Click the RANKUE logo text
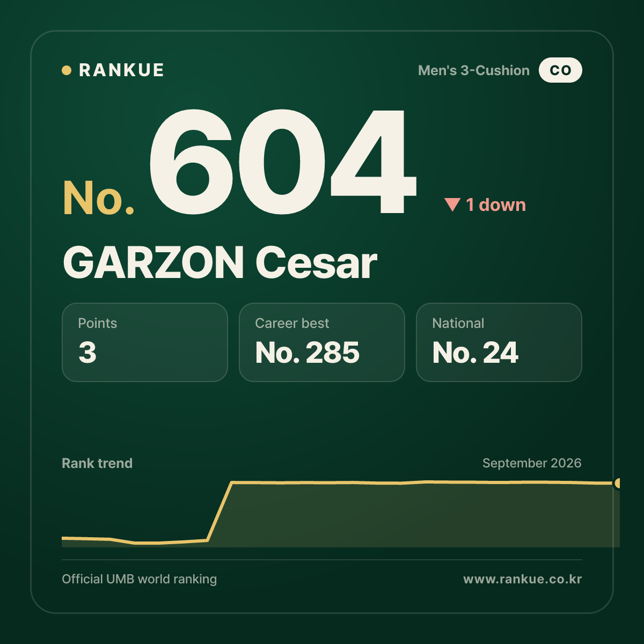The width and height of the screenshot is (644, 644). pyautogui.click(x=121, y=70)
